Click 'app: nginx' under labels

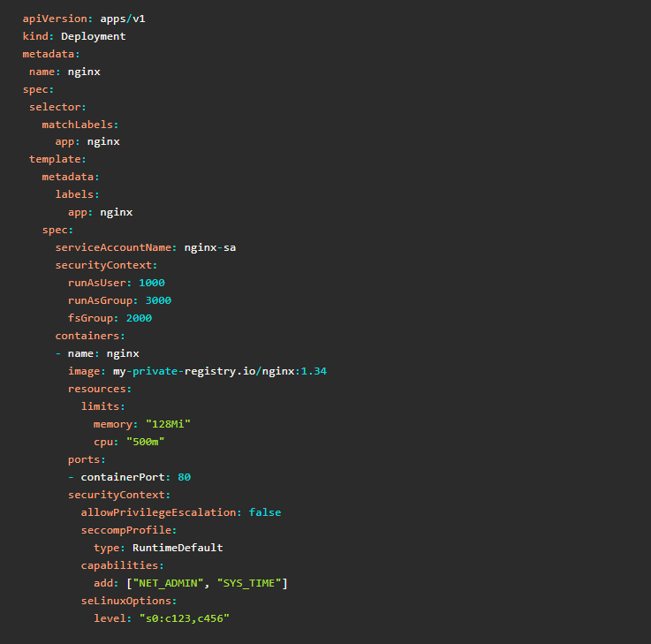[101, 213]
